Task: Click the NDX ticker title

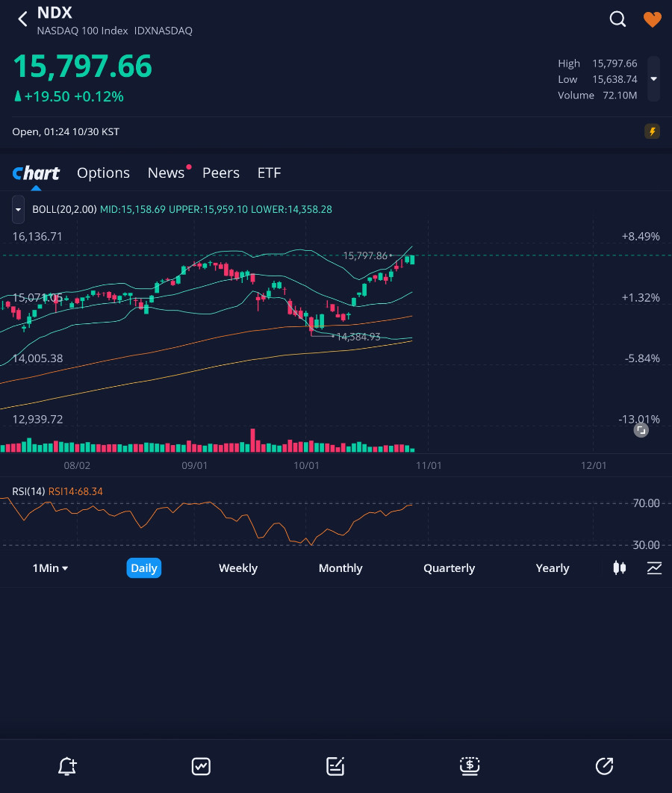Action: (x=55, y=13)
